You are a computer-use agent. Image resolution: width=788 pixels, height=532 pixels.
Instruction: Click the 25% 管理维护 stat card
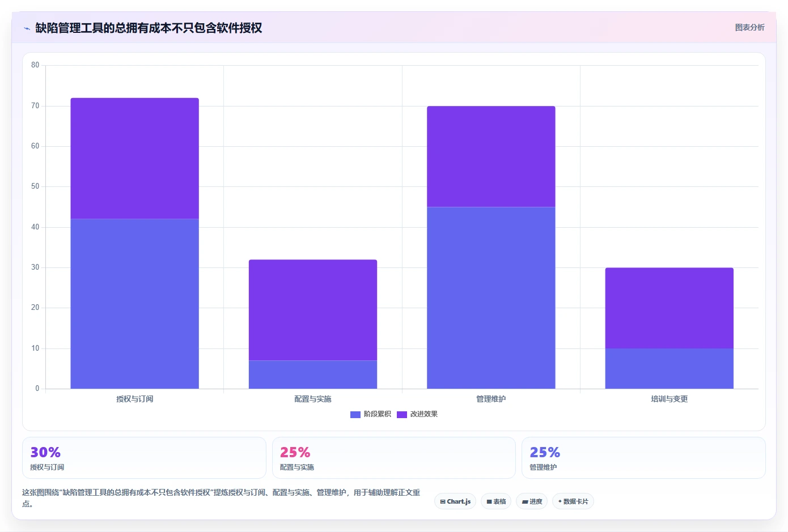[643, 458]
